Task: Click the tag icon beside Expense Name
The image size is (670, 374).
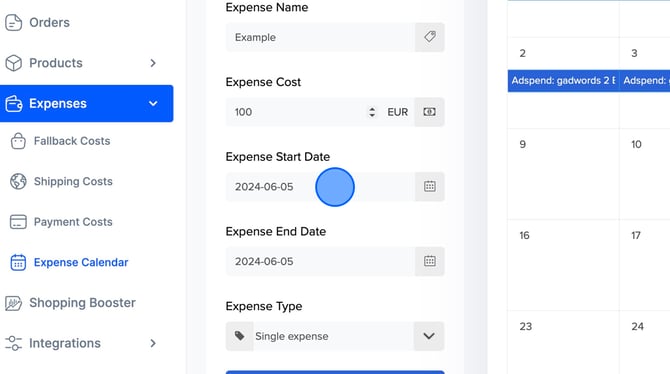Action: coord(429,37)
